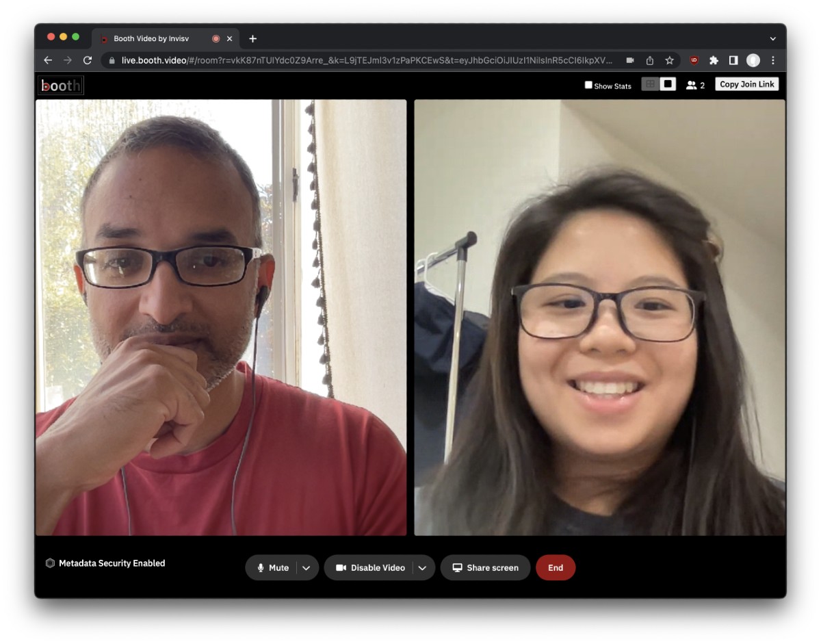Viewport: 821px width, 644px height.
Task: Open the tab search chevron dropdown
Action: [773, 39]
